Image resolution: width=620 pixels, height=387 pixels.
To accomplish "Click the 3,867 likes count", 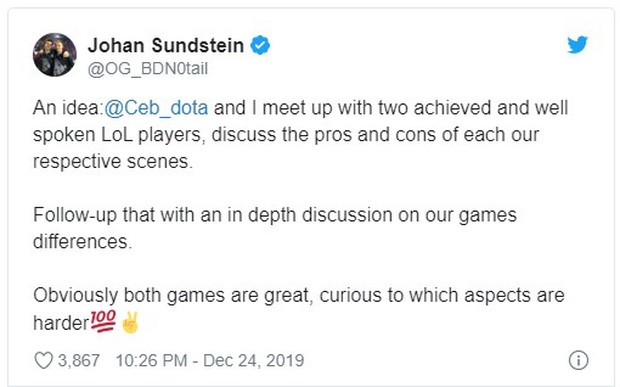I will click(79, 361).
